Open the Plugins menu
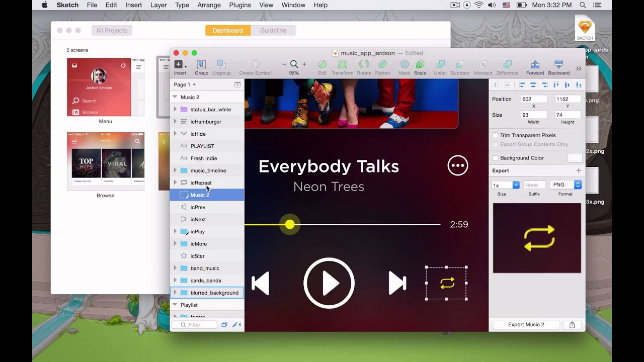 240,5
